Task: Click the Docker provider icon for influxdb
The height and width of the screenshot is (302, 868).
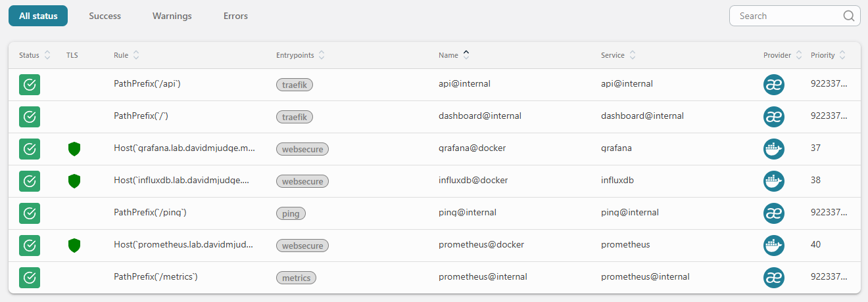Action: 774,181
